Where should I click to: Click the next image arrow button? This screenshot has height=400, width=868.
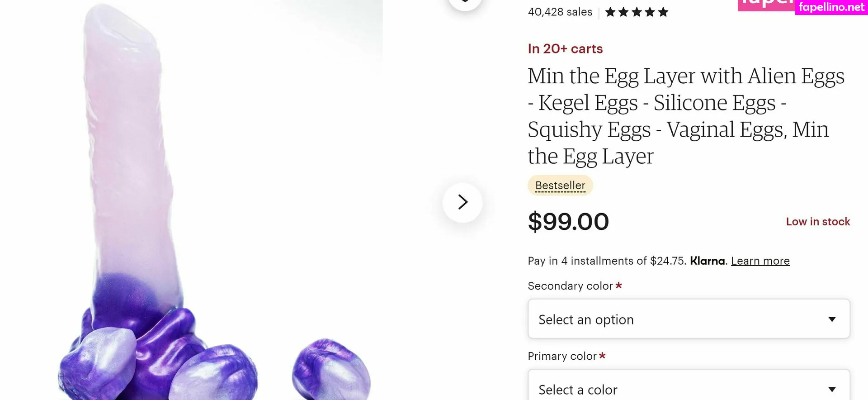(462, 202)
